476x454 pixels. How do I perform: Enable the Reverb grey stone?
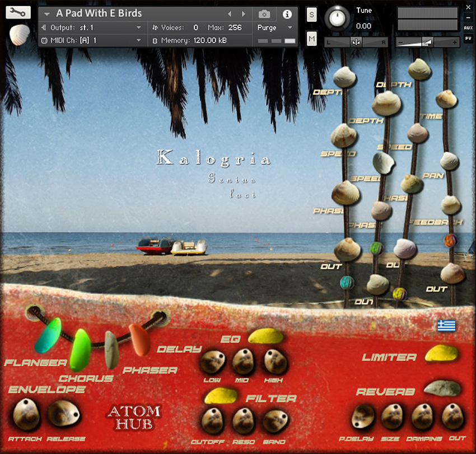442,388
